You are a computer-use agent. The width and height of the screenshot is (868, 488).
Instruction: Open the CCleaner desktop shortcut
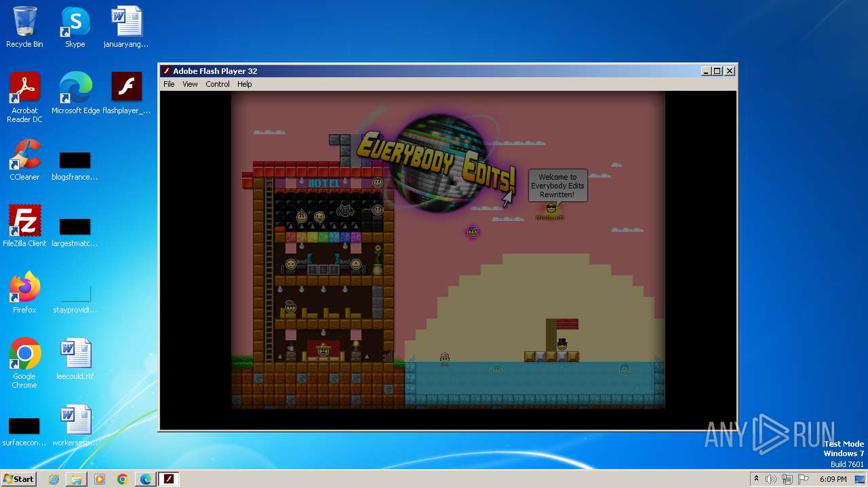[24, 160]
